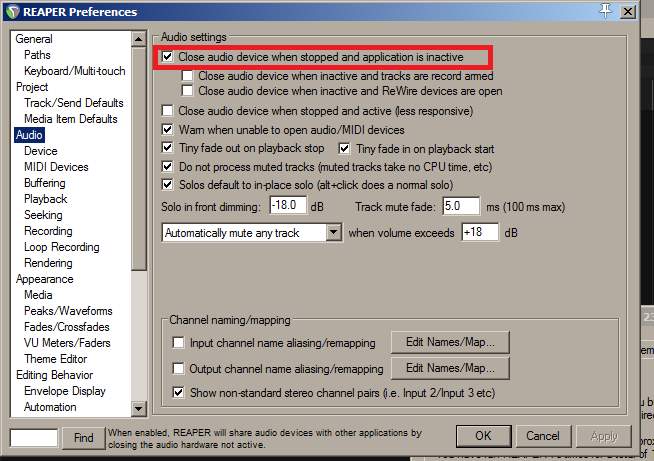The height and width of the screenshot is (461, 654).
Task: Click the Solo in front dimming dB field
Action: 288,205
